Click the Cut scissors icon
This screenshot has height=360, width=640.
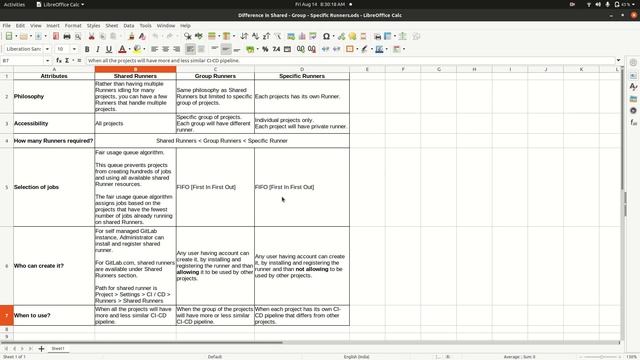tap(91, 36)
